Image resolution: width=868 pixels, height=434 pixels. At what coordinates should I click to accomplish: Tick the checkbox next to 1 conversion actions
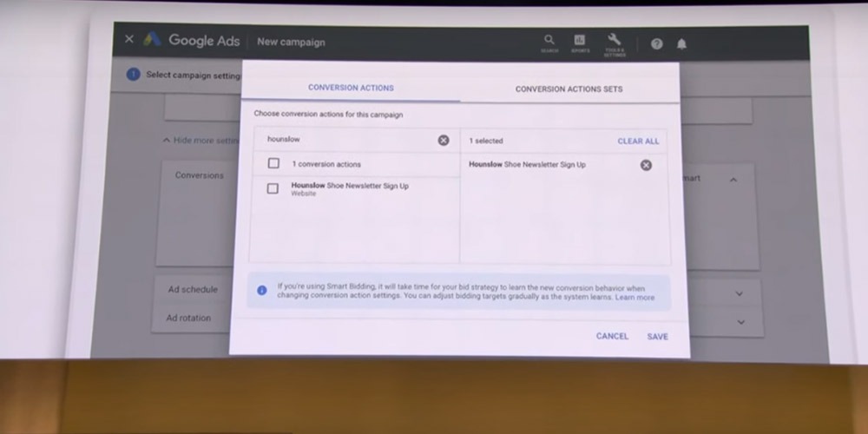pyautogui.click(x=273, y=163)
